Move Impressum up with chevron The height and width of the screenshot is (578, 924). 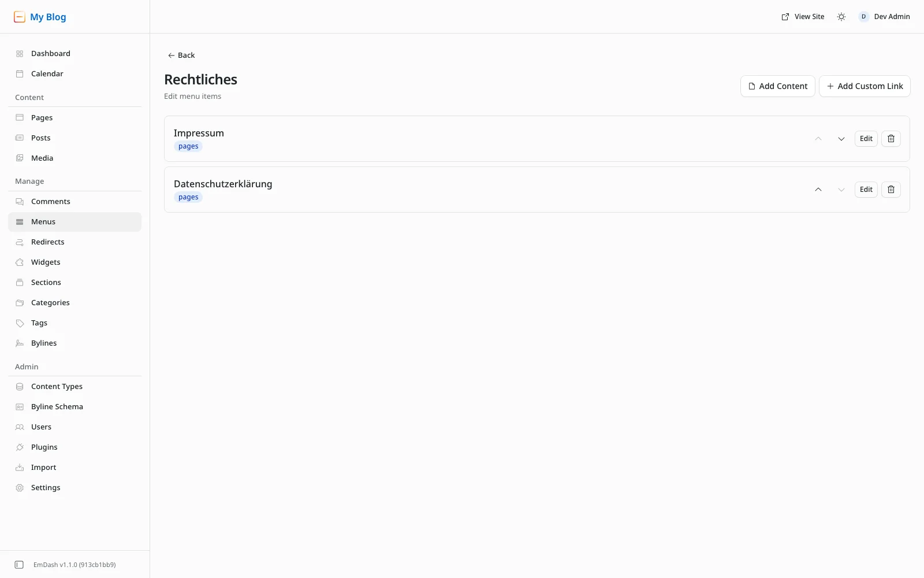(818, 139)
